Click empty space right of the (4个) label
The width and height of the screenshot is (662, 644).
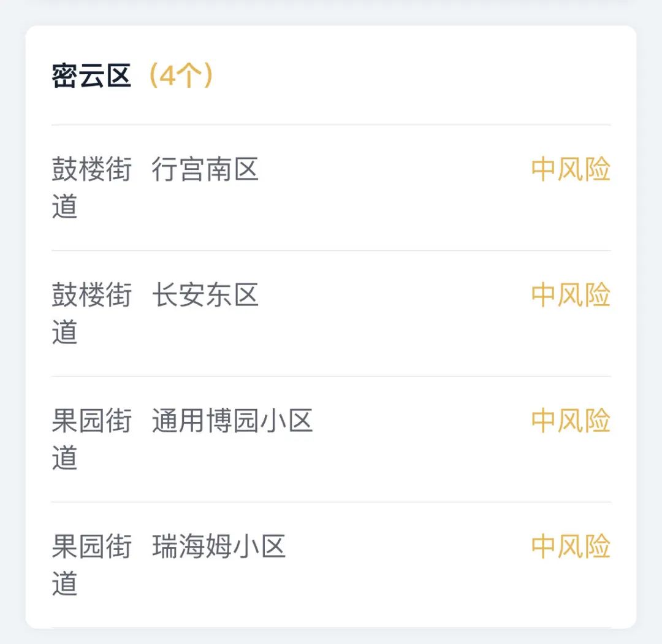click(414, 75)
